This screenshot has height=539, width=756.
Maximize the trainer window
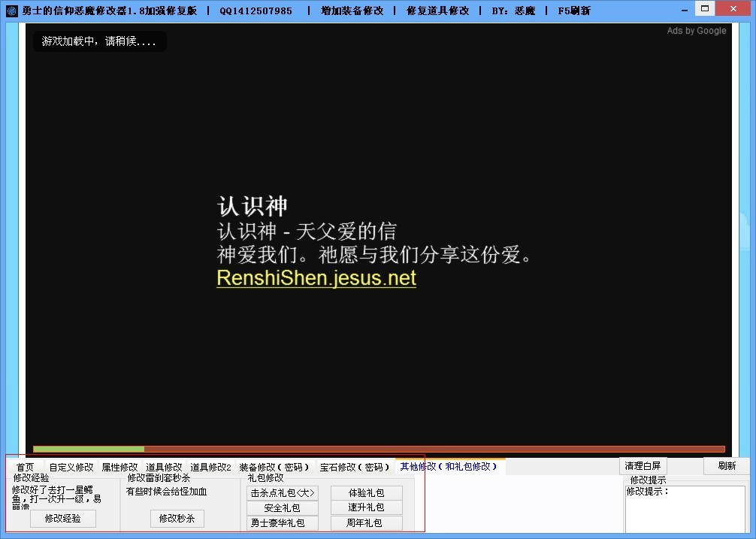coord(704,8)
